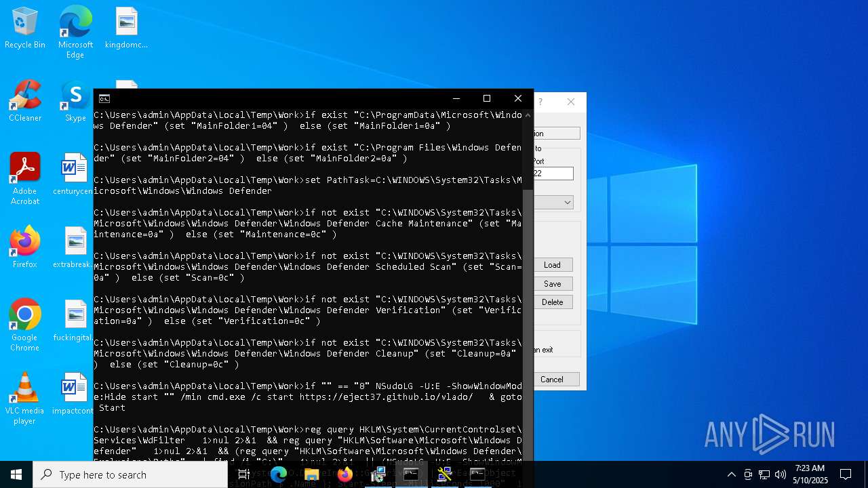
Task: Click the Cancel button in the dialog
Action: click(556, 380)
